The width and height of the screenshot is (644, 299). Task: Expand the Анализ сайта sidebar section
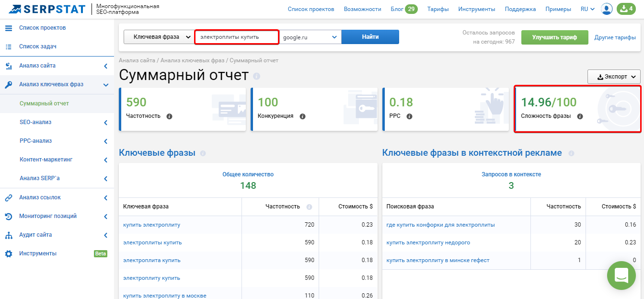click(x=105, y=66)
